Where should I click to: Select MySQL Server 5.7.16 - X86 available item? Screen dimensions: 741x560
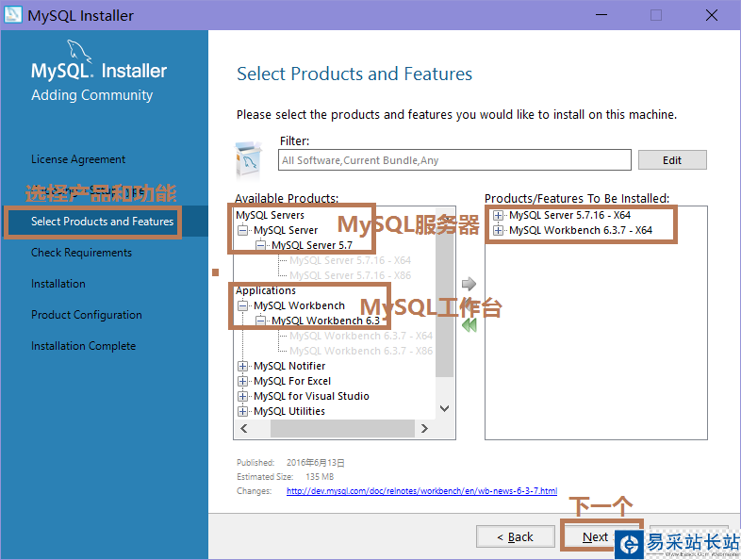pos(350,275)
